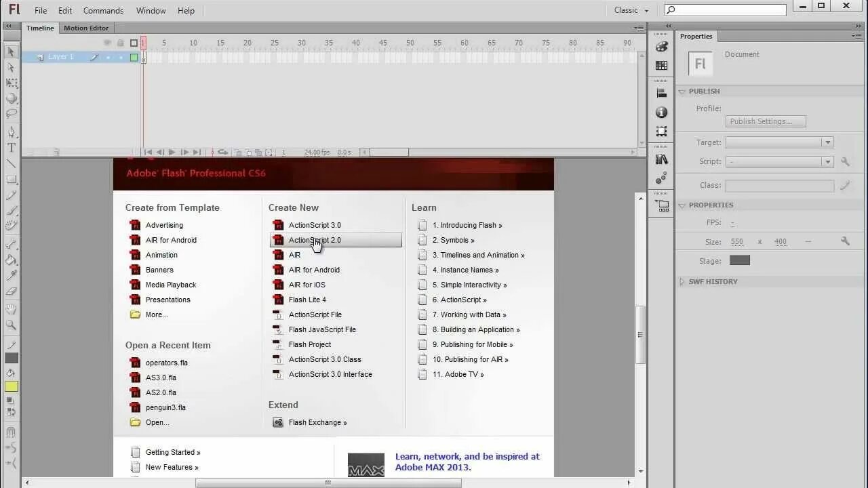The height and width of the screenshot is (488, 868).
Task: Select the Pen tool
Action: click(x=11, y=132)
